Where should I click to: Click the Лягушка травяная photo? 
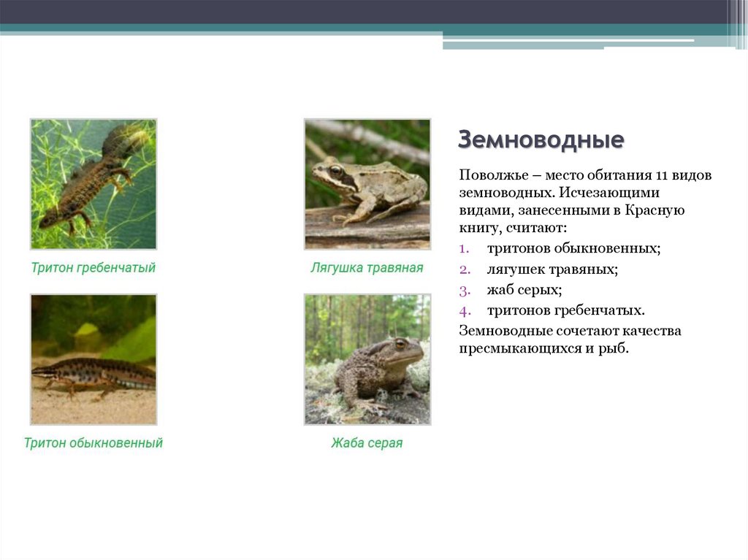367,184
